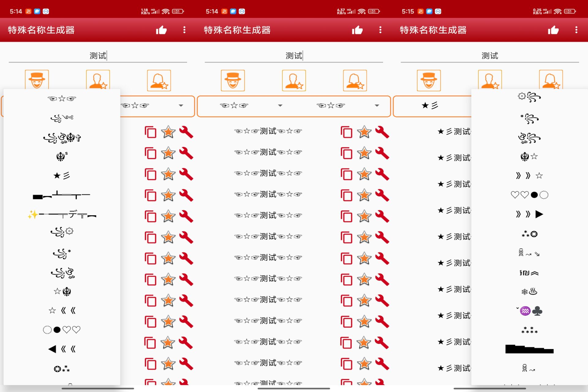This screenshot has height=392, width=588.
Task: Unfavorite the second result's orange star
Action: pyautogui.click(x=168, y=153)
